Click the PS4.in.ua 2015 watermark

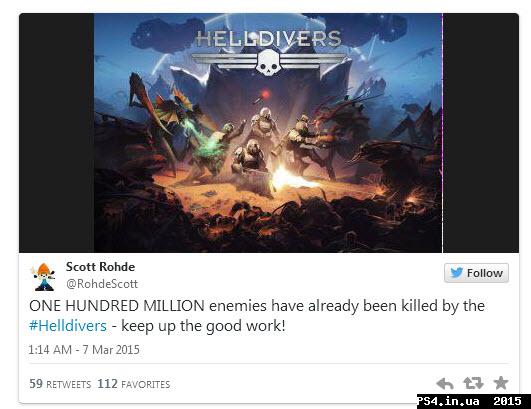474,401
